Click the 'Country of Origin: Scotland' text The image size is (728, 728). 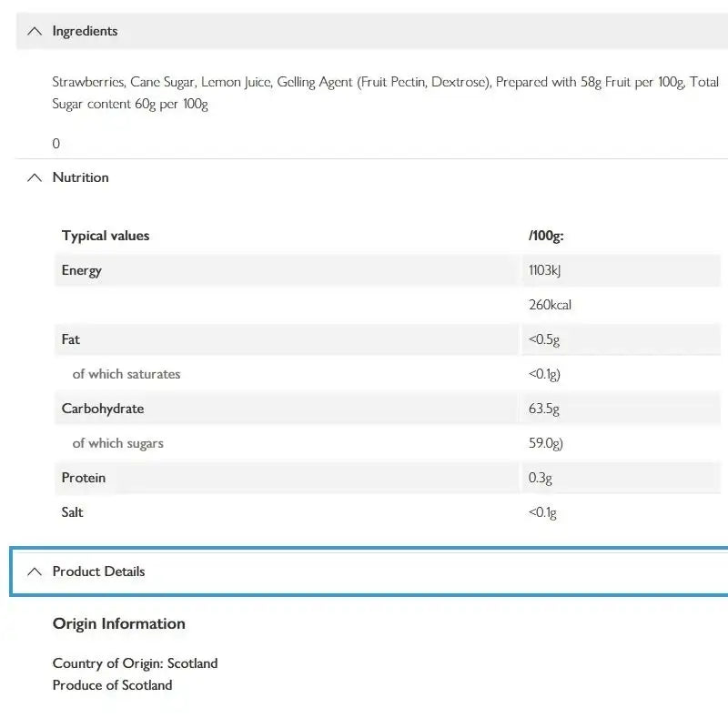point(136,663)
